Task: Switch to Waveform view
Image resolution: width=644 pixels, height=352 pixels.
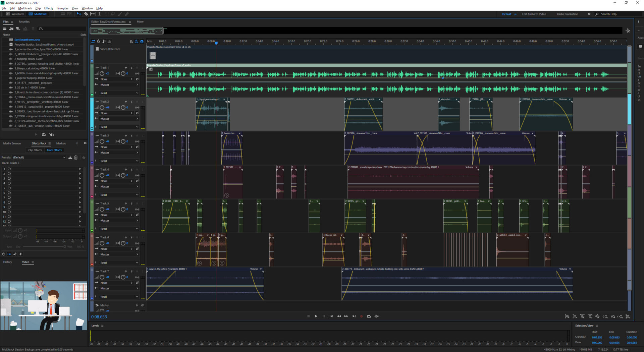Action: (15, 14)
